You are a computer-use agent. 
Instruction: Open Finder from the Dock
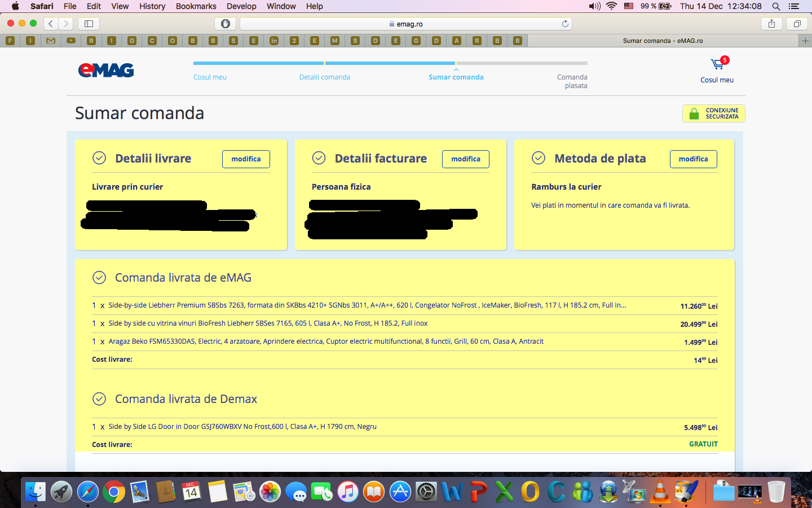[36, 492]
